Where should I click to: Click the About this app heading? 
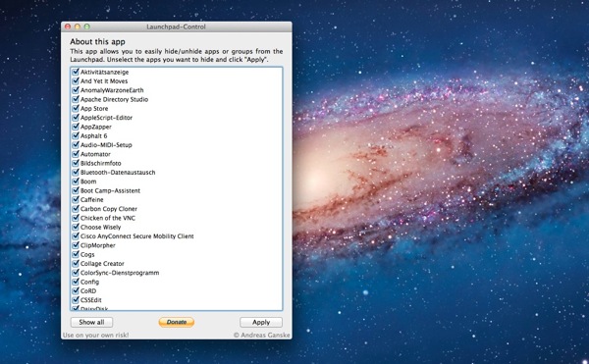97,41
